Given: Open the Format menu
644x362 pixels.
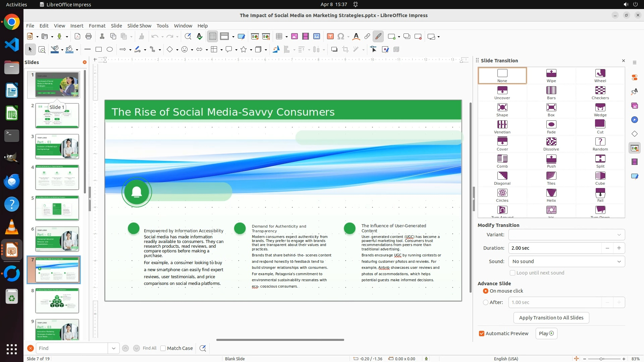Looking at the screenshot, I should pyautogui.click(x=97, y=26).
